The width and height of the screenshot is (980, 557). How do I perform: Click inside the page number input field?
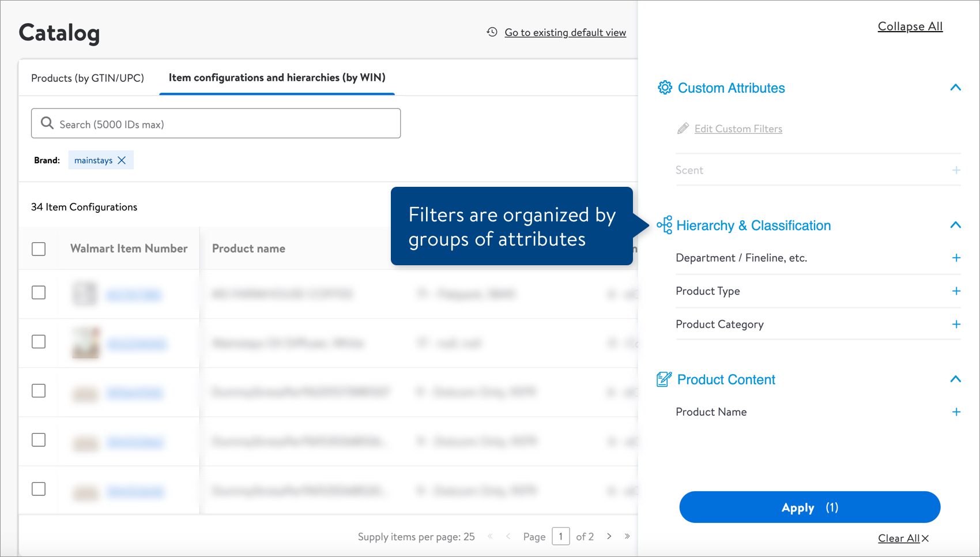point(561,536)
